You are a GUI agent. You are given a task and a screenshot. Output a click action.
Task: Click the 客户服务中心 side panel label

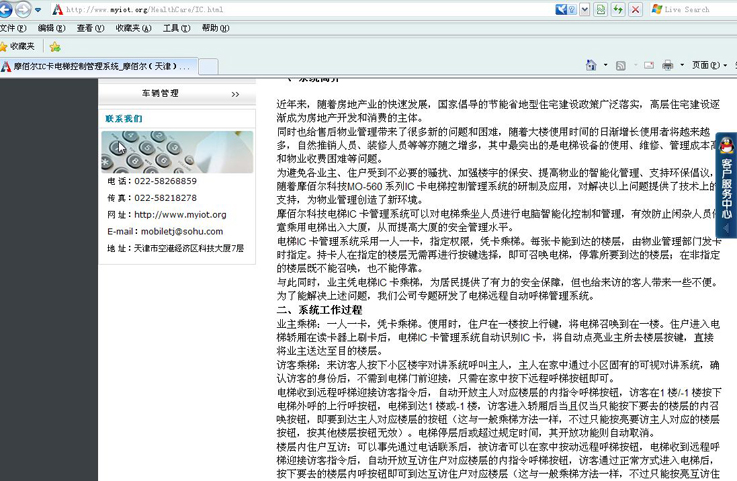click(727, 189)
